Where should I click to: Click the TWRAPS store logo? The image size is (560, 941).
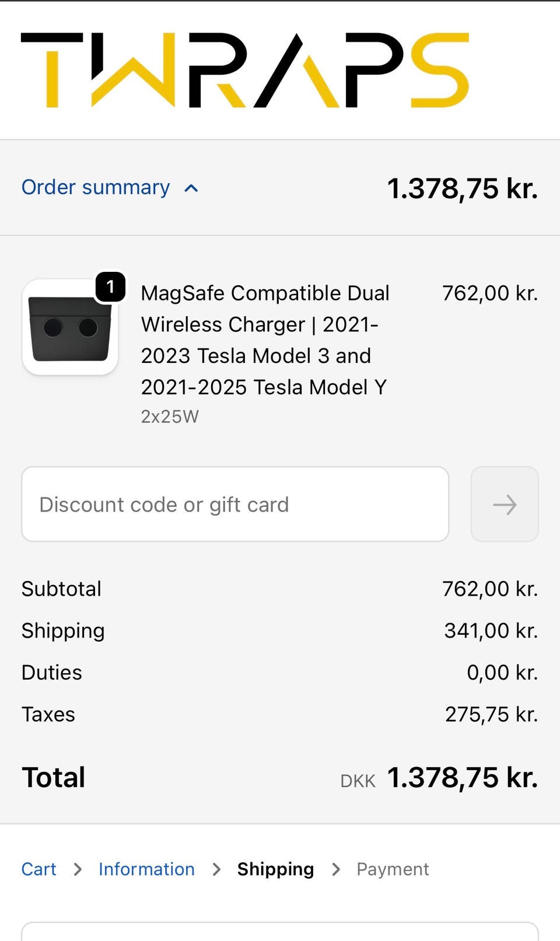[x=245, y=70]
